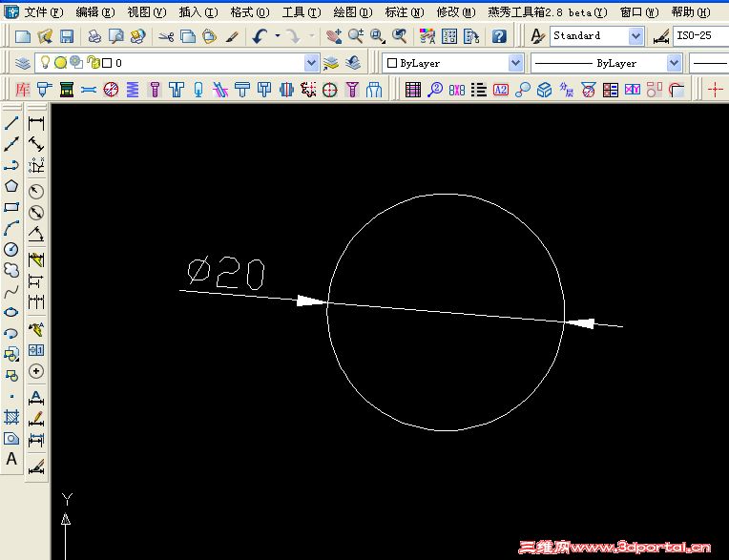Print the drawing with Plot icon
Image resolution: width=729 pixels, height=560 pixels.
94,36
